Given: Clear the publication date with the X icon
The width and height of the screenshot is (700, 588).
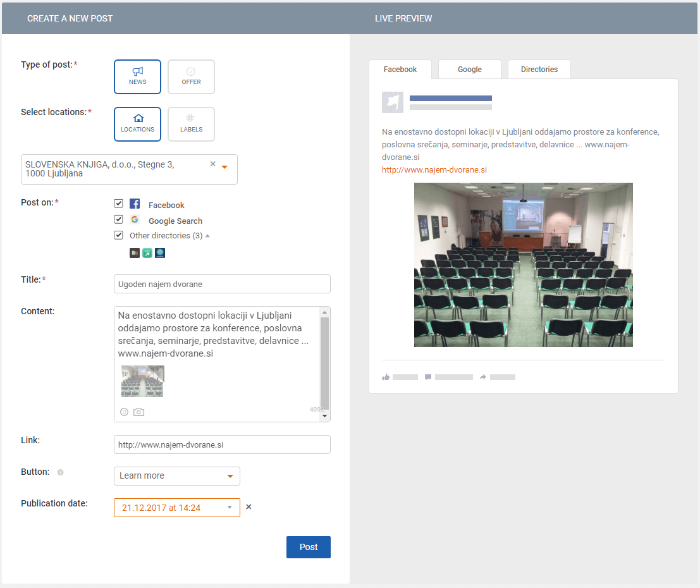Looking at the screenshot, I should [x=249, y=507].
